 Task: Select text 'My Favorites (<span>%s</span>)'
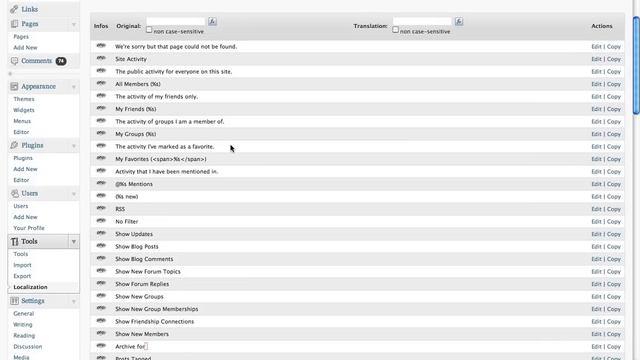(x=161, y=159)
